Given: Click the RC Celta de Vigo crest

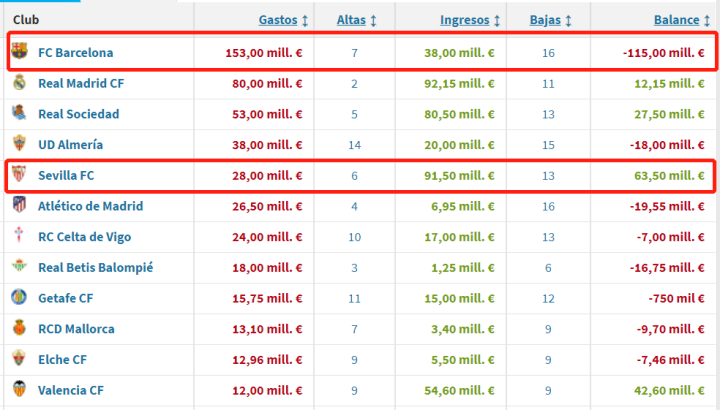Looking at the screenshot, I should pos(19,235).
